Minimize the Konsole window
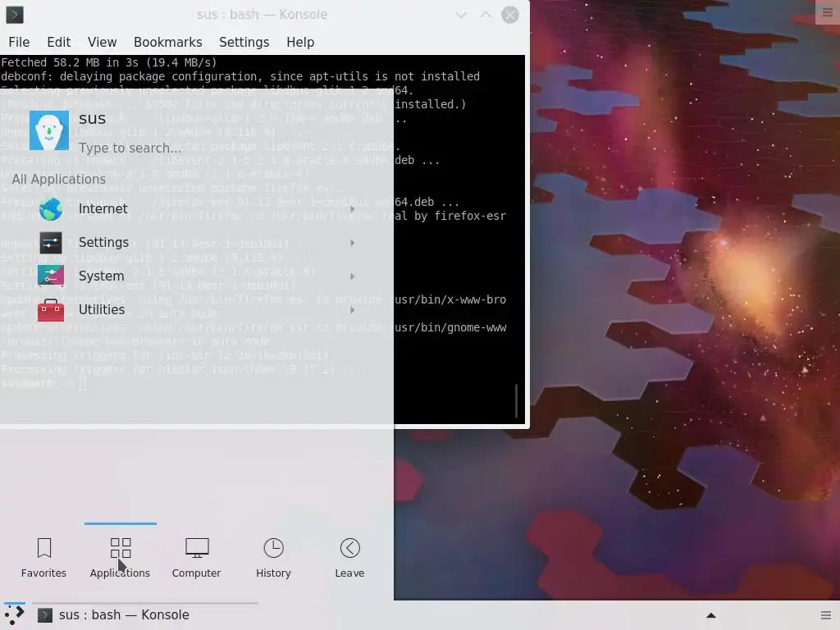 click(x=461, y=15)
